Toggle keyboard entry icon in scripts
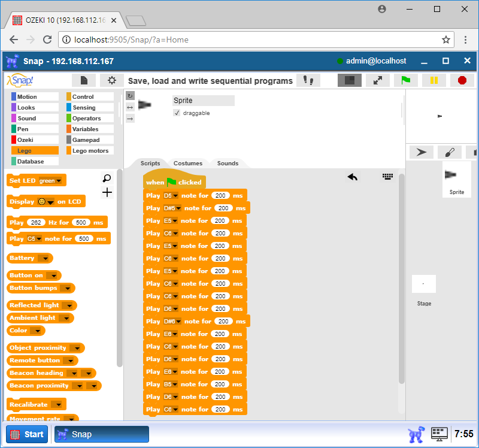 (x=387, y=177)
